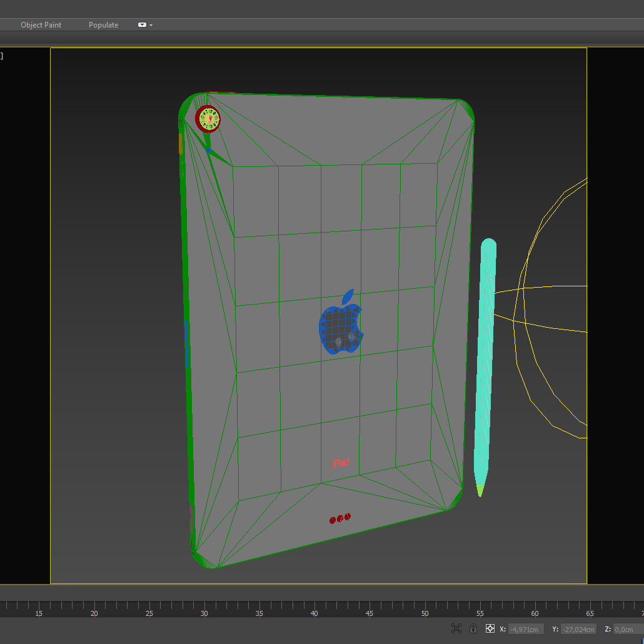Toggle Absolute/Offset transform type-in mode
The width and height of the screenshot is (644, 644).
click(x=490, y=628)
